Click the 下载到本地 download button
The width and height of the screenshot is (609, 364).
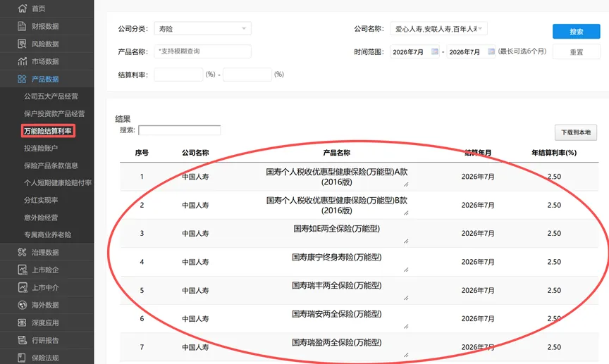pos(576,133)
